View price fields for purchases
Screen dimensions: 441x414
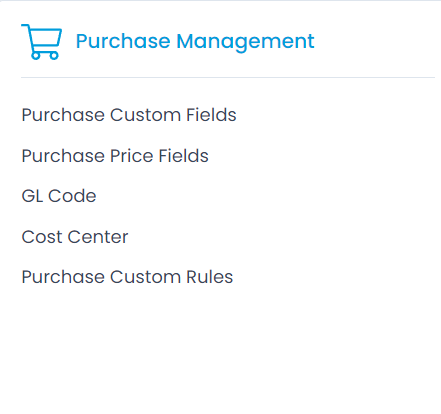(x=115, y=156)
